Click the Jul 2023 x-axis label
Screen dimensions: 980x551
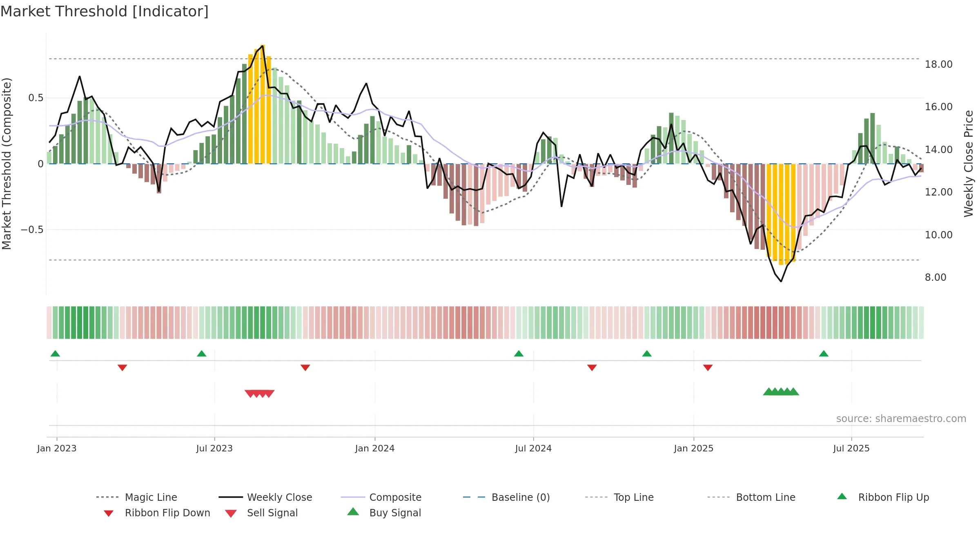[x=214, y=448]
